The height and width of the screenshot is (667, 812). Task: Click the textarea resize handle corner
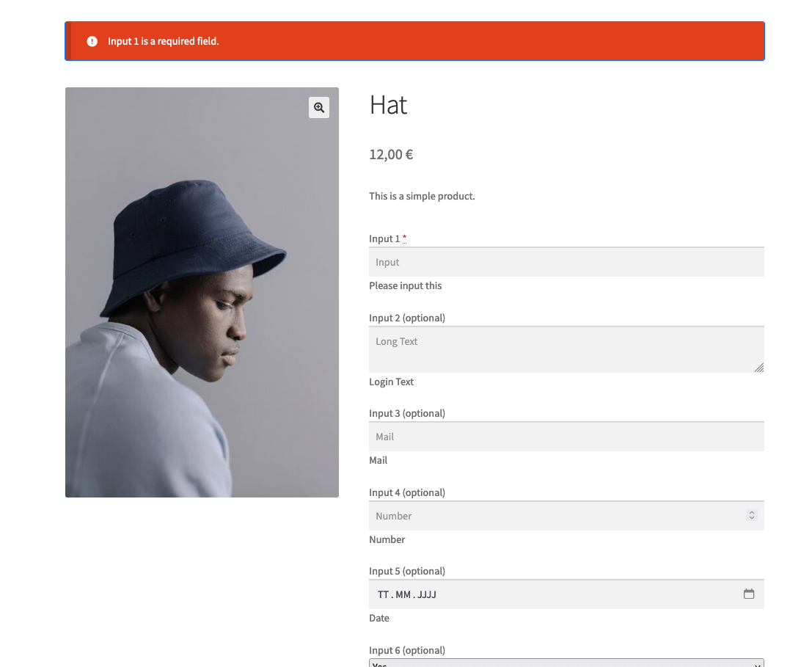(x=759, y=368)
